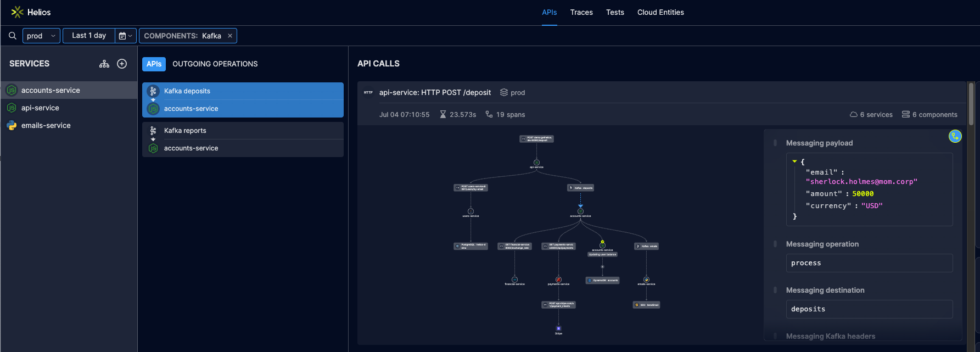Click the hourglass duration icon

click(443, 114)
